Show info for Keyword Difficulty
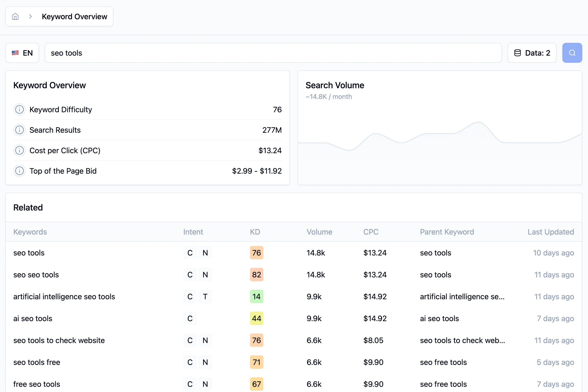 click(x=20, y=110)
